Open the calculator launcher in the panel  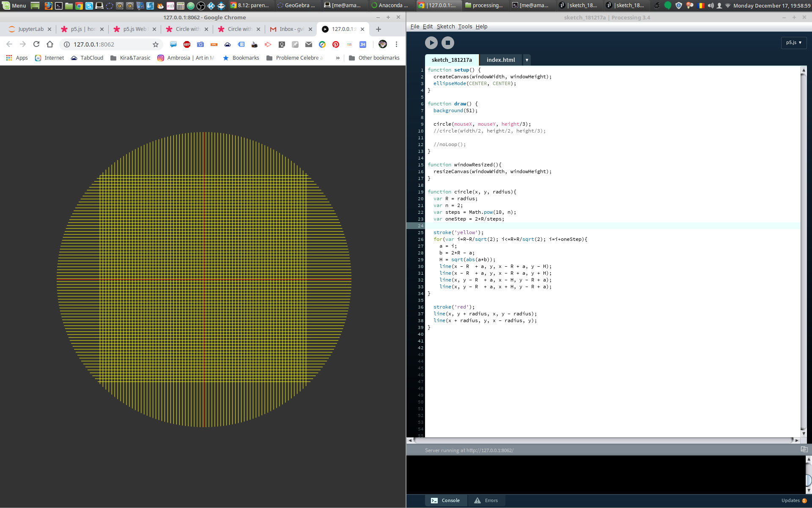click(x=181, y=6)
